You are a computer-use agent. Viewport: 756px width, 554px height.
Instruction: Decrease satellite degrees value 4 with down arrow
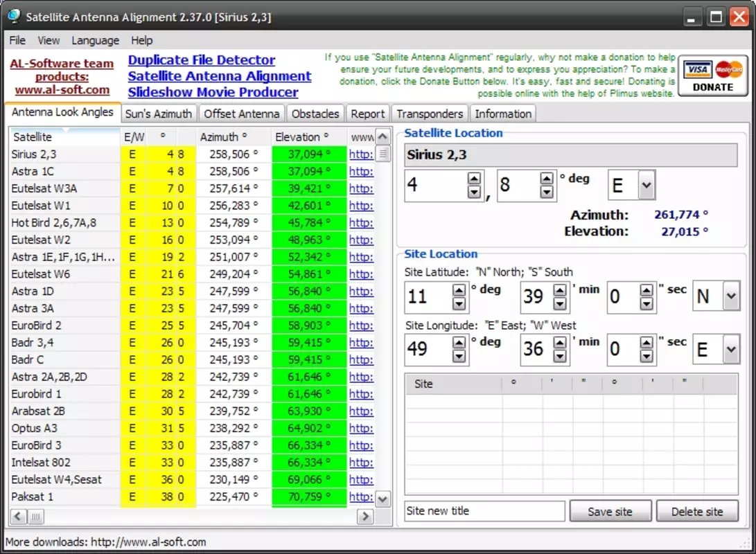point(474,193)
